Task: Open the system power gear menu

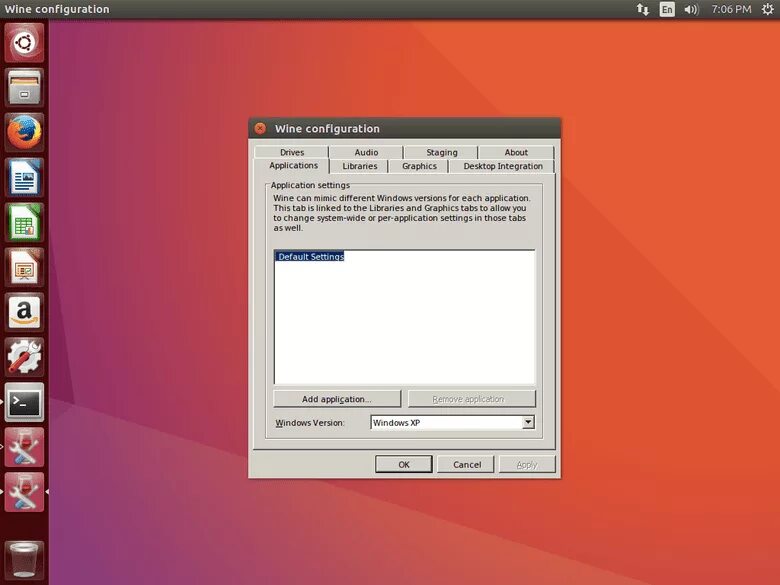Action: (768, 9)
